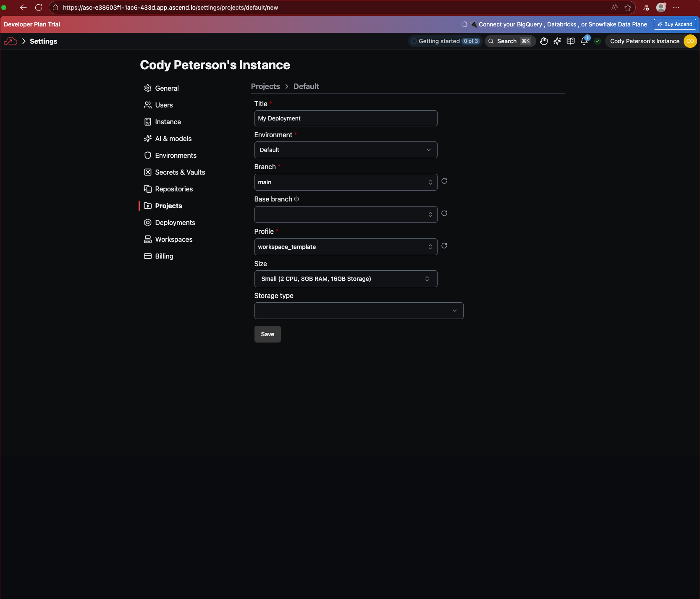Refresh the Branch list
The image size is (700, 599).
(x=444, y=181)
